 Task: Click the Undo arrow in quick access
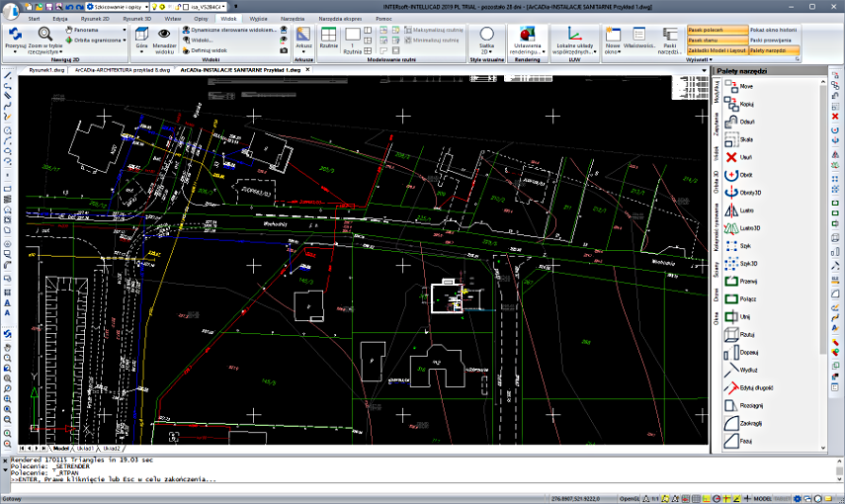[x=68, y=7]
